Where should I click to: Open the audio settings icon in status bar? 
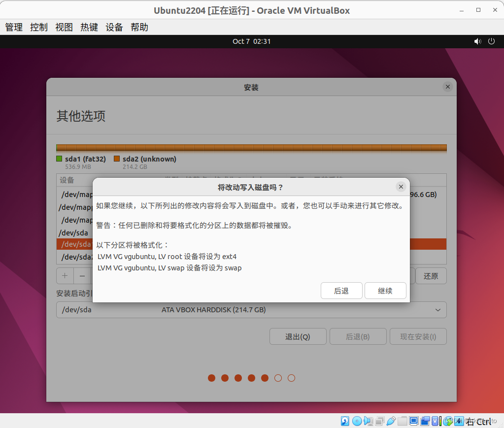point(369,421)
